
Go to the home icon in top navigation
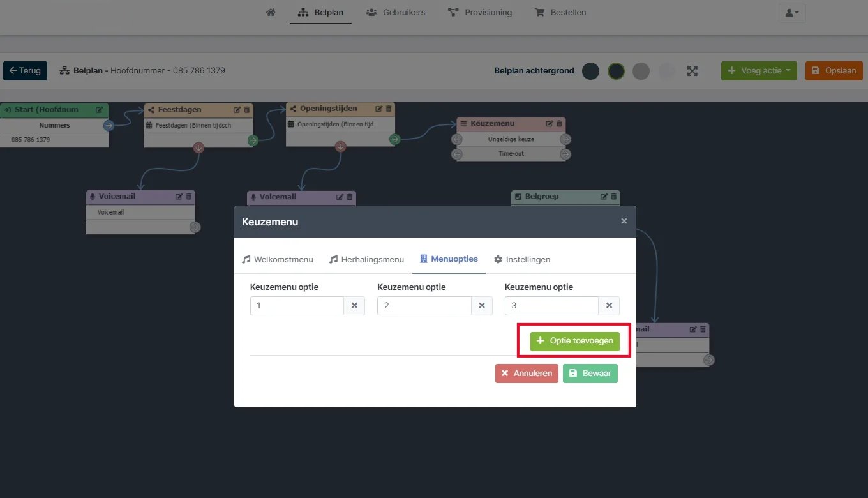(271, 12)
